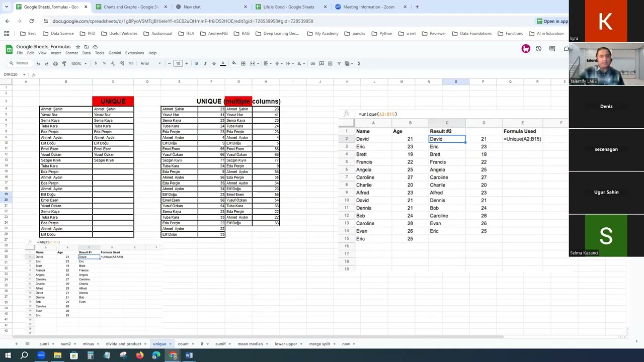Select the Paint format tool
644x362 pixels.
[64, 63]
